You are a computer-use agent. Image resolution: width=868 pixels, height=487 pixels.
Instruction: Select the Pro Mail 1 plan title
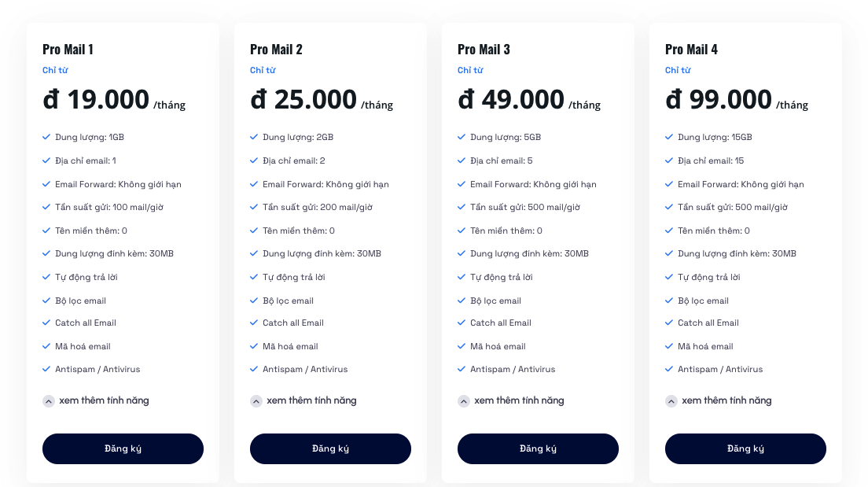click(68, 50)
